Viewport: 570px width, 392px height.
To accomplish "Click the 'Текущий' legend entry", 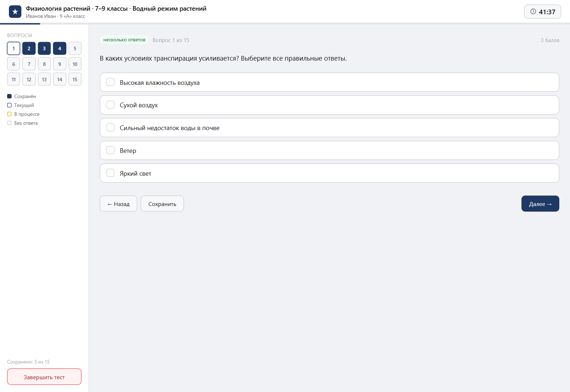I will coord(21,105).
